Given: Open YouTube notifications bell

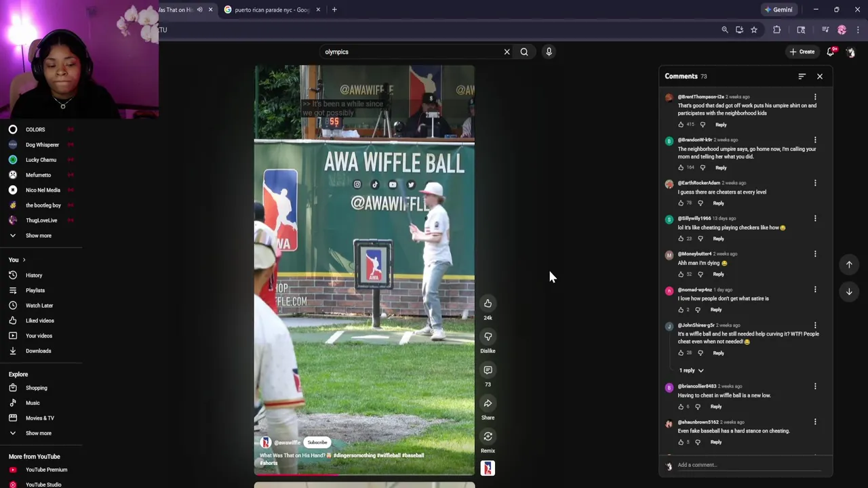Looking at the screenshot, I should [x=831, y=52].
